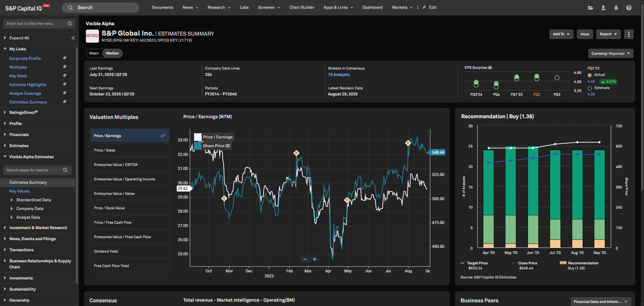Select the Median toggle option

[112, 53]
